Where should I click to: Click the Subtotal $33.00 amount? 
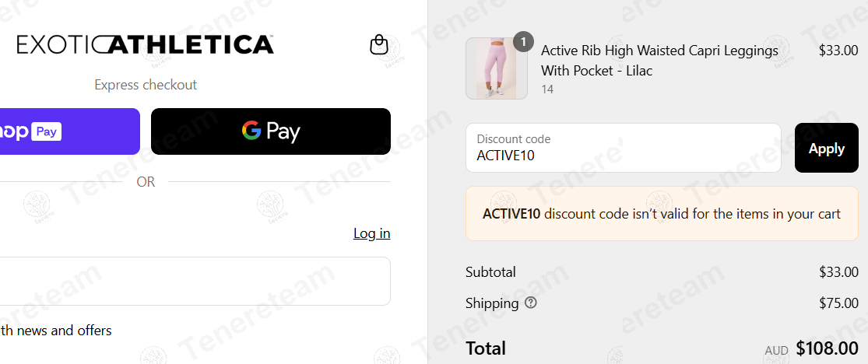pos(838,272)
